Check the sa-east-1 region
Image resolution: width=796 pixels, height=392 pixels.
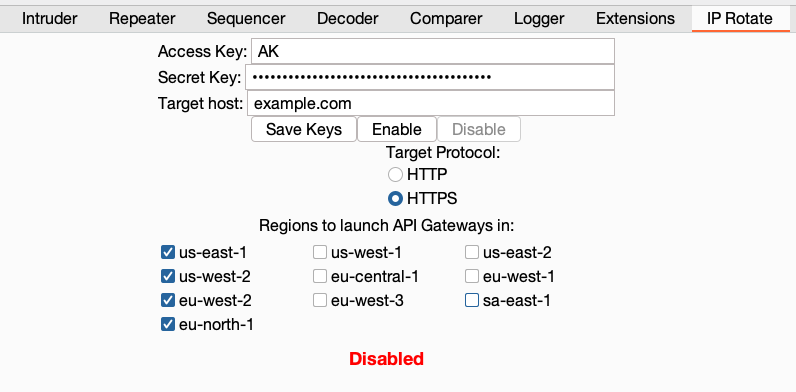click(x=472, y=301)
